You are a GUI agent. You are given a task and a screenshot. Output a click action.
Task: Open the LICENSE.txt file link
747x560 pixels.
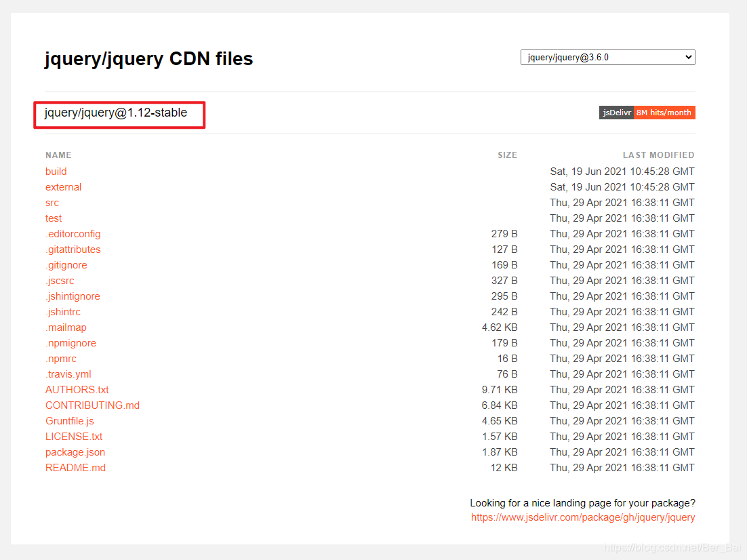click(74, 437)
